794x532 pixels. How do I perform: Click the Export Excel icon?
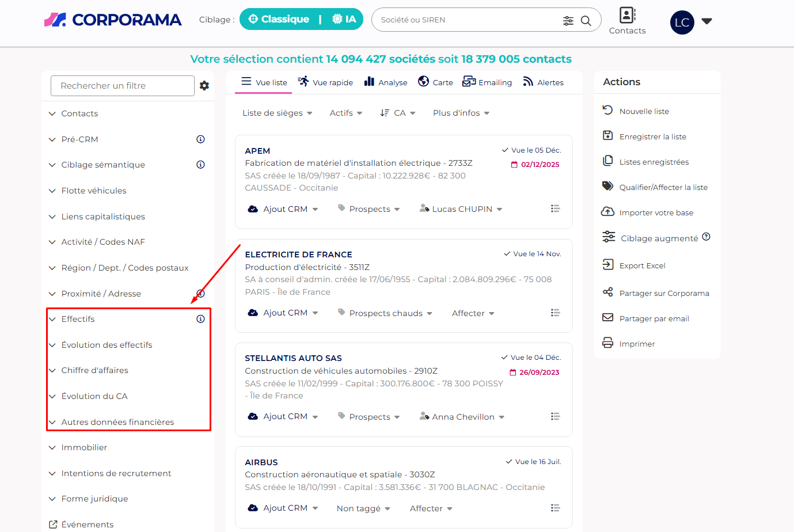coord(608,265)
